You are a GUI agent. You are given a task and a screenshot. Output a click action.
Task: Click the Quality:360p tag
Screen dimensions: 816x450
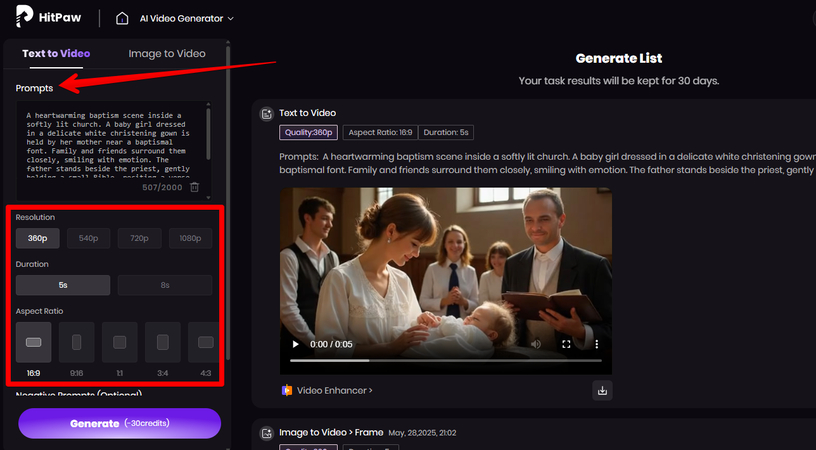pos(309,132)
